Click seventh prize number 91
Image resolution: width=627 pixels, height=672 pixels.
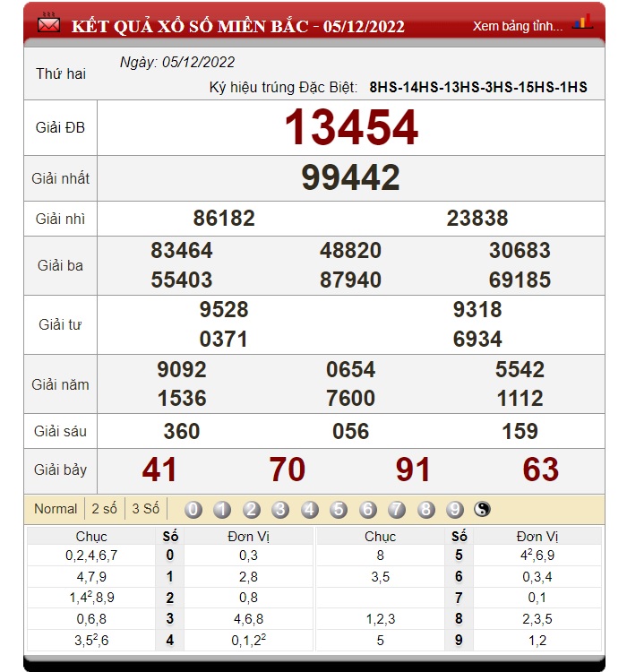pyautogui.click(x=413, y=470)
